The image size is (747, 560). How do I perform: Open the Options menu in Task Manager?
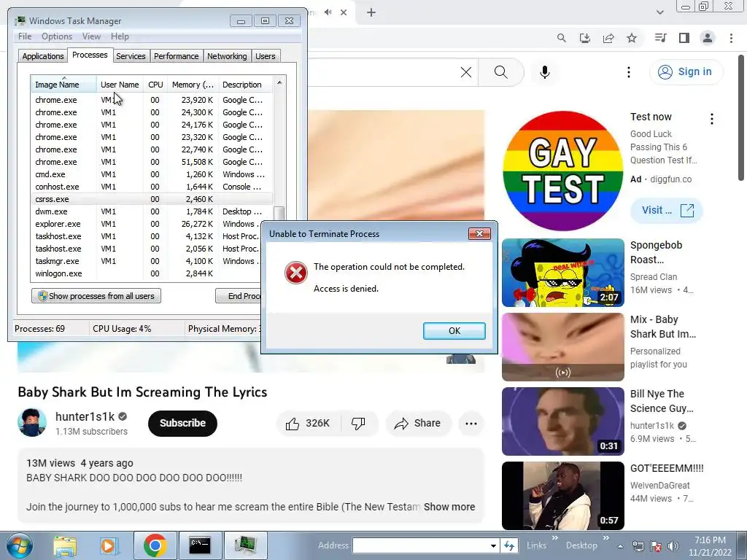[57, 36]
